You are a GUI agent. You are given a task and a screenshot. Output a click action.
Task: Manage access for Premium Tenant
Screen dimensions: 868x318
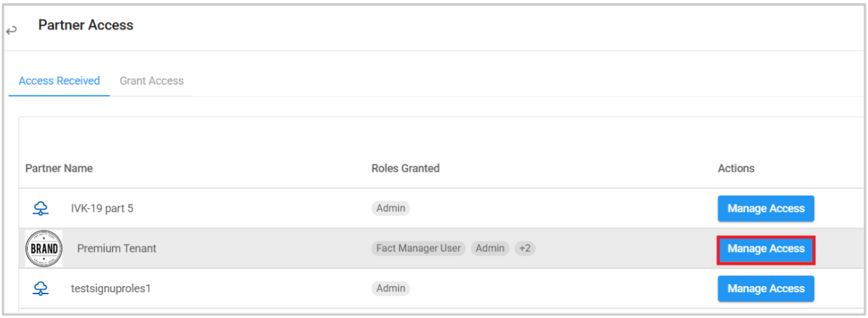coord(766,249)
